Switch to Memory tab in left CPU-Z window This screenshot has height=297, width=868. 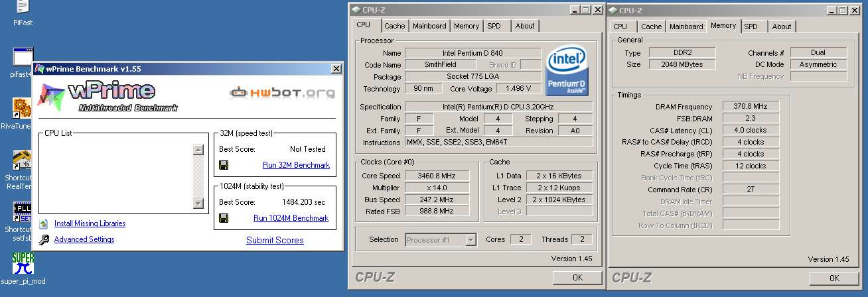pyautogui.click(x=467, y=26)
